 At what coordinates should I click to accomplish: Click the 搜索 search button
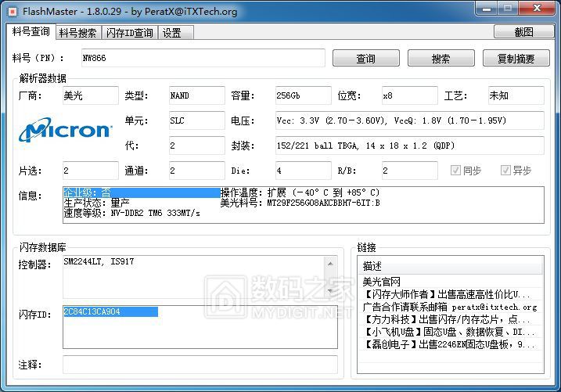(441, 59)
